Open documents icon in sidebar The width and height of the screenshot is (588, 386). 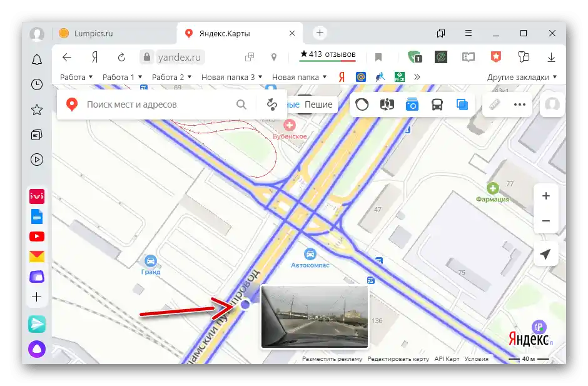(37, 216)
